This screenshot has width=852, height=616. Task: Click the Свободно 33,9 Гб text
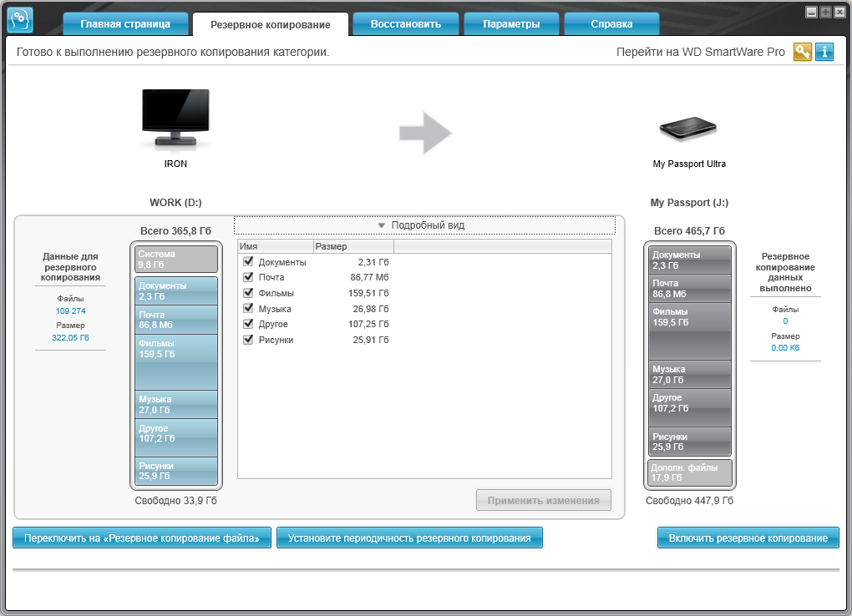(x=175, y=500)
